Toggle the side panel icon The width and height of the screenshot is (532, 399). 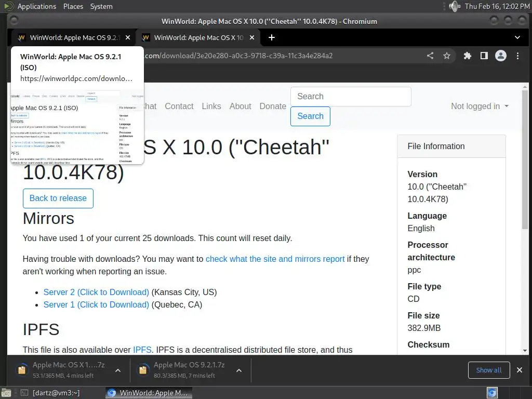[x=484, y=56]
